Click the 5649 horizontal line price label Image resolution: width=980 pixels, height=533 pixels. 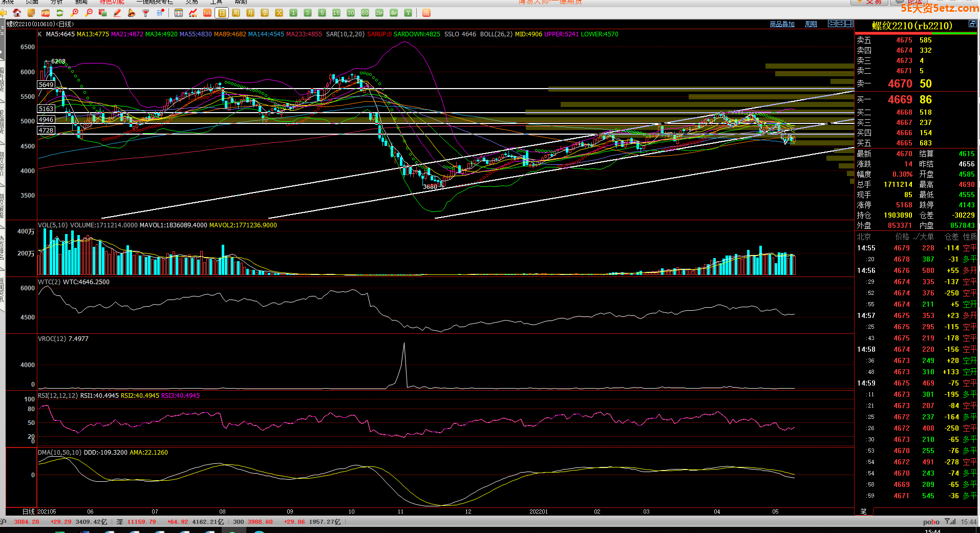point(46,85)
